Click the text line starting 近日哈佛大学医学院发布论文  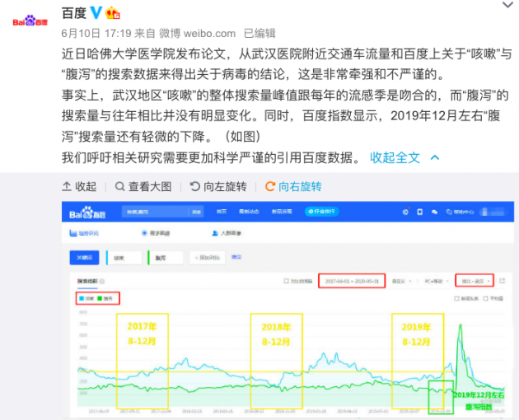coord(287,54)
